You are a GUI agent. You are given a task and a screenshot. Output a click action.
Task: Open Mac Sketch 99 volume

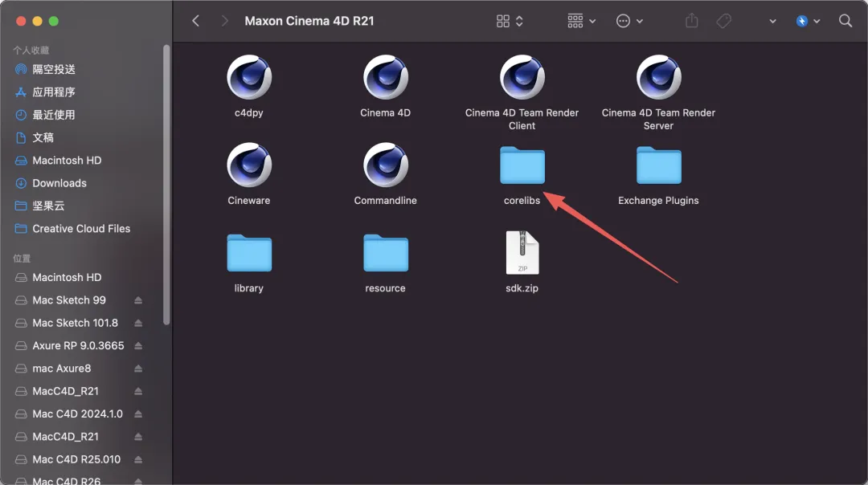tap(69, 300)
